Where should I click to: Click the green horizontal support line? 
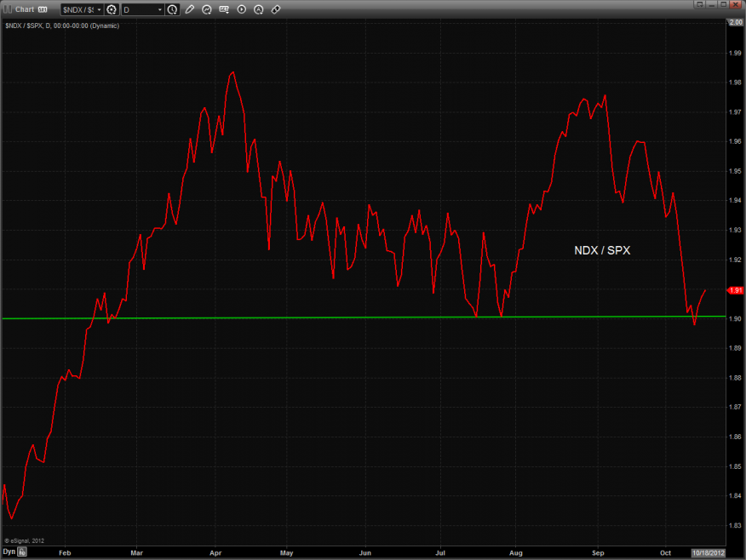point(255,317)
